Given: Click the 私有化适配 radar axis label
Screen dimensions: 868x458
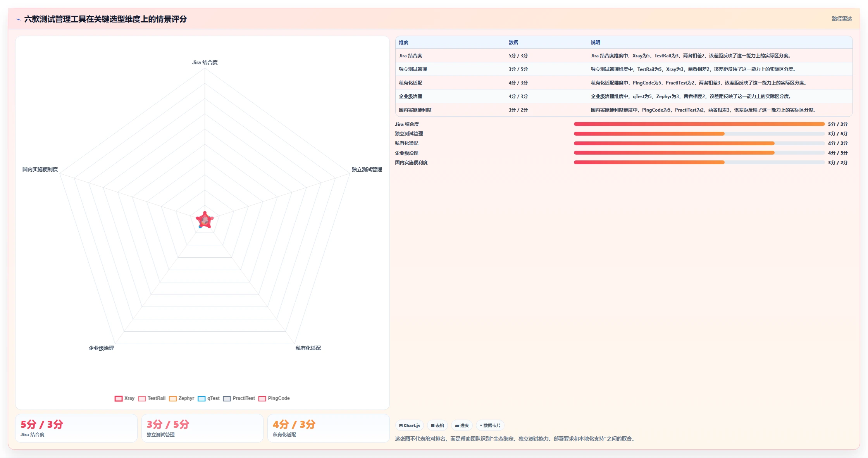Looking at the screenshot, I should click(x=308, y=348).
